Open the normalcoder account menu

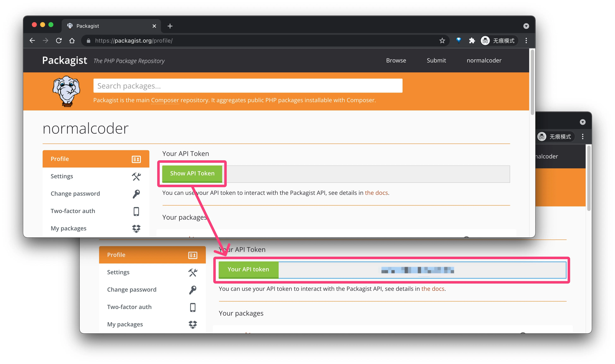(x=484, y=60)
